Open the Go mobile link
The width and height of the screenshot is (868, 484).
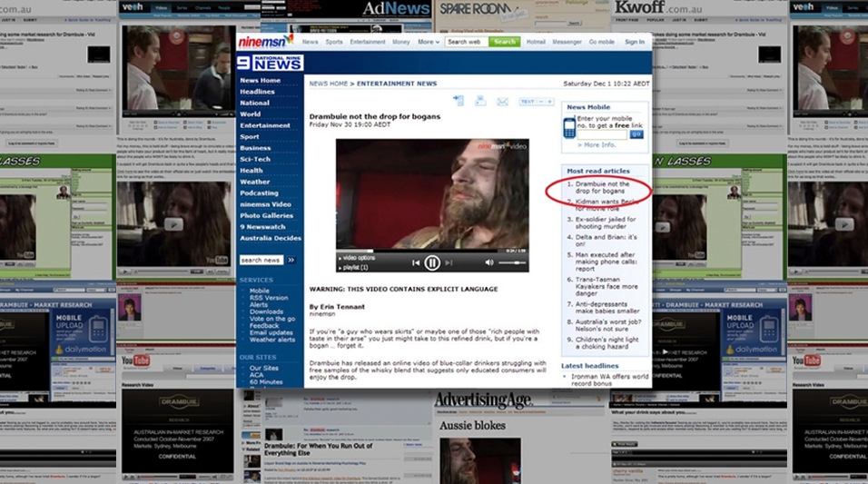[x=601, y=42]
